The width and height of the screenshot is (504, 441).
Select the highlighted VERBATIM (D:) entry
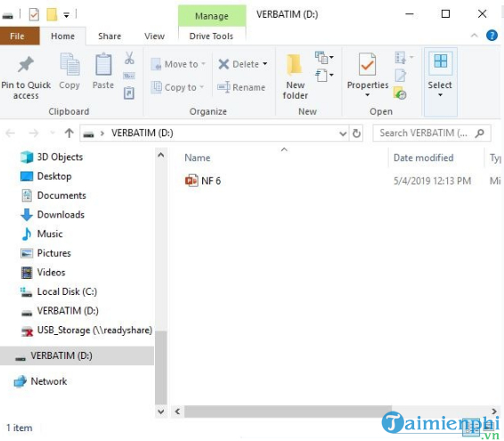pos(77,355)
